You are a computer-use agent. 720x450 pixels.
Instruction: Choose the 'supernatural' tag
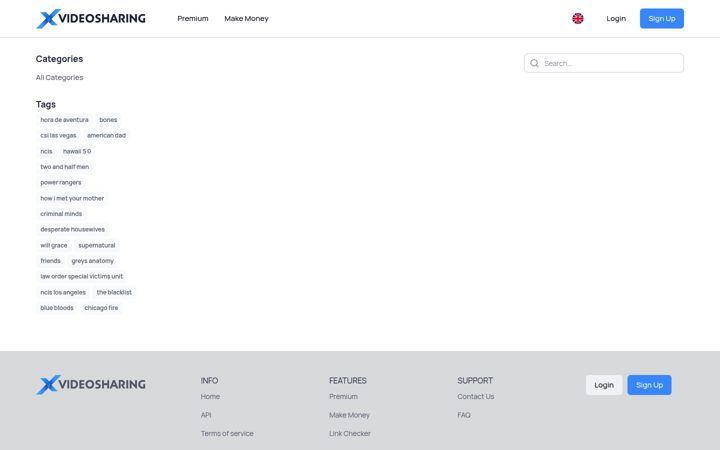click(x=97, y=245)
